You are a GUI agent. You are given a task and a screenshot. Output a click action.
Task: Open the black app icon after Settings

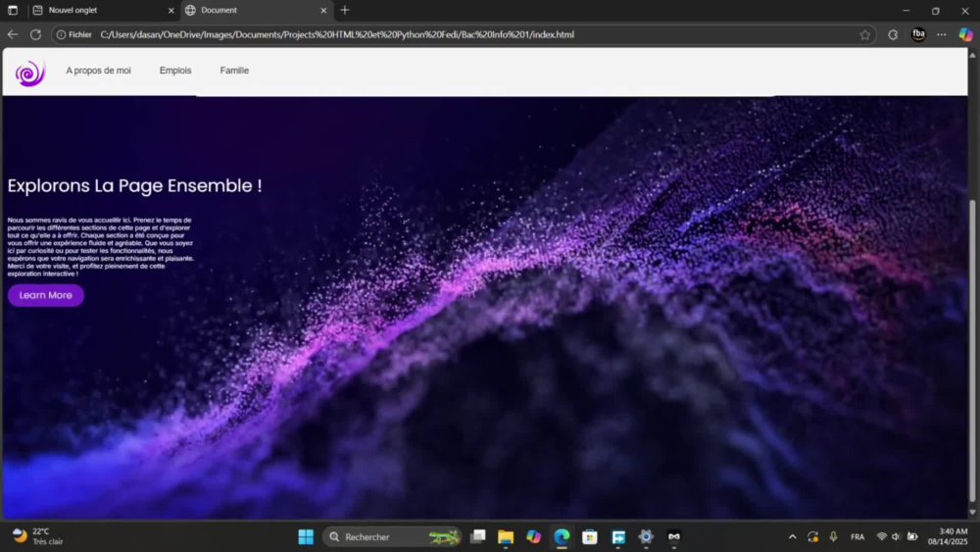(674, 537)
